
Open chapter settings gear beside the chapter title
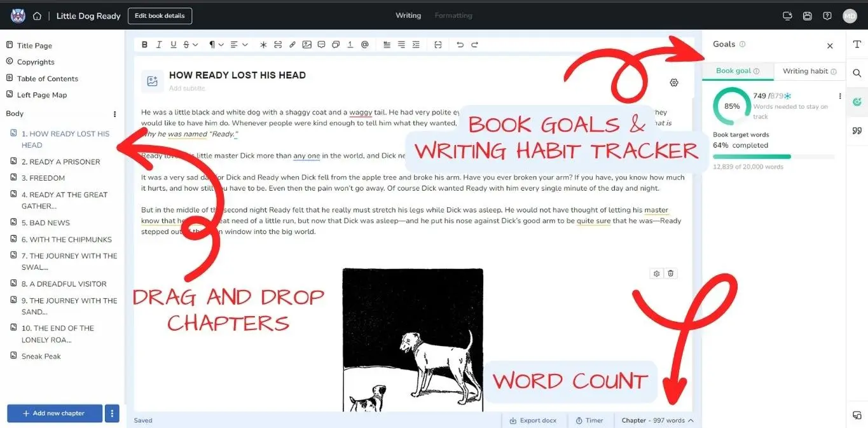(x=674, y=83)
